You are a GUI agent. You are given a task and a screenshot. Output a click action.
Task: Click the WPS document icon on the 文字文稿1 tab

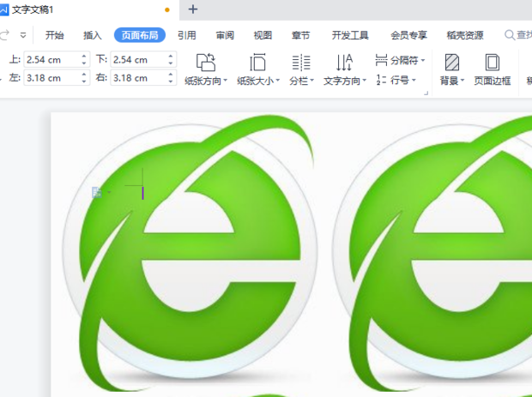click(4, 9)
